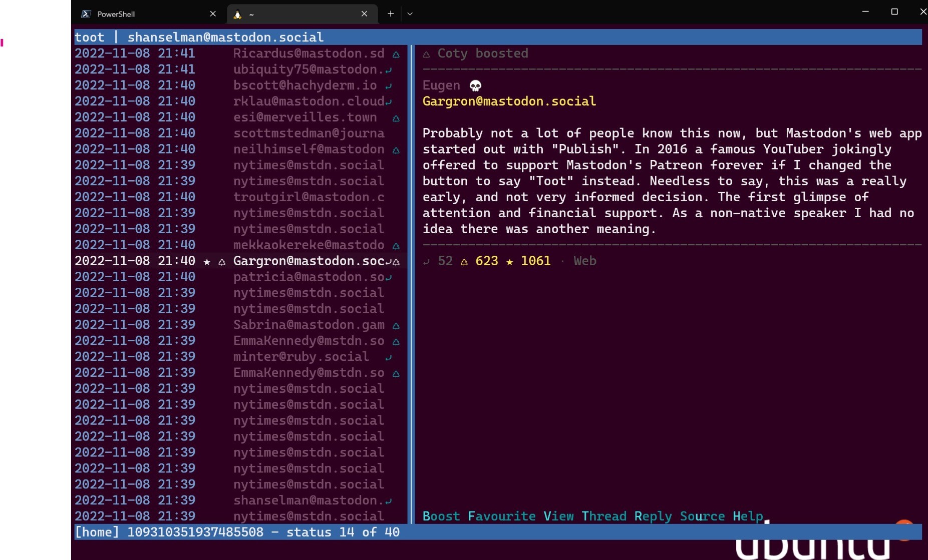Click reply icon on shanselman list row
Viewport: 928px width, 560px height.
pos(388,501)
